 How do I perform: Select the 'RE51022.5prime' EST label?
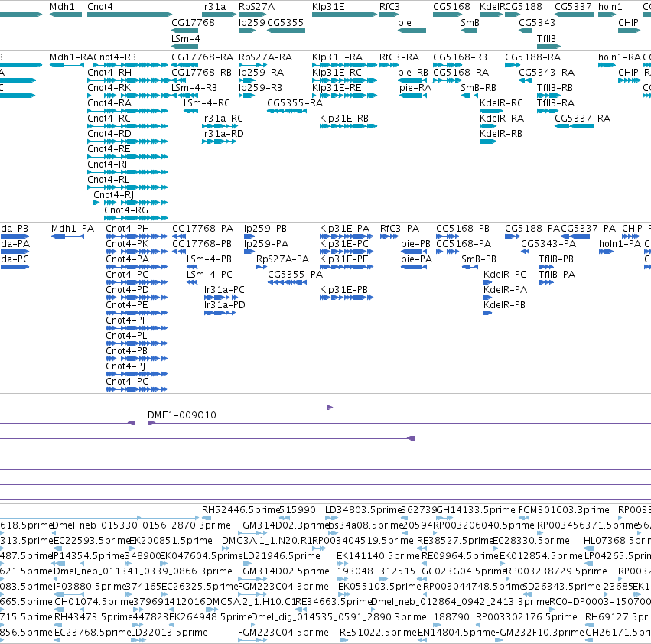(x=378, y=633)
